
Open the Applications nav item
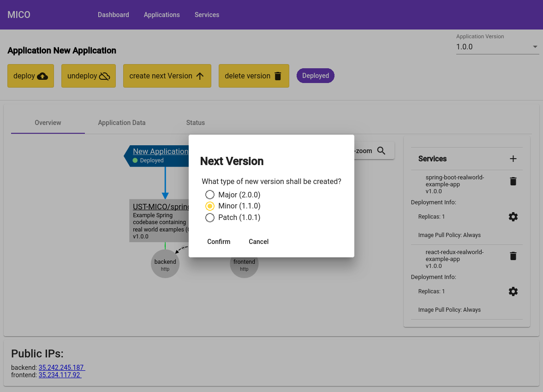(x=162, y=15)
